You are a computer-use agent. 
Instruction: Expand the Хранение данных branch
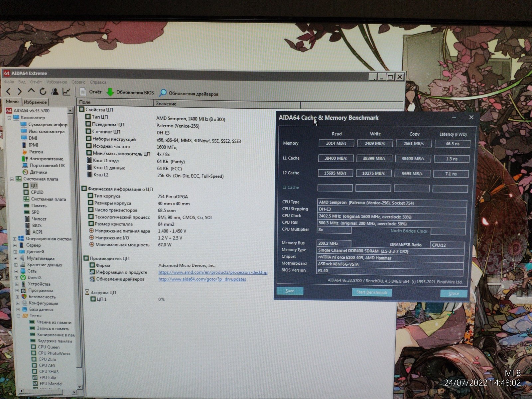pos(16,265)
